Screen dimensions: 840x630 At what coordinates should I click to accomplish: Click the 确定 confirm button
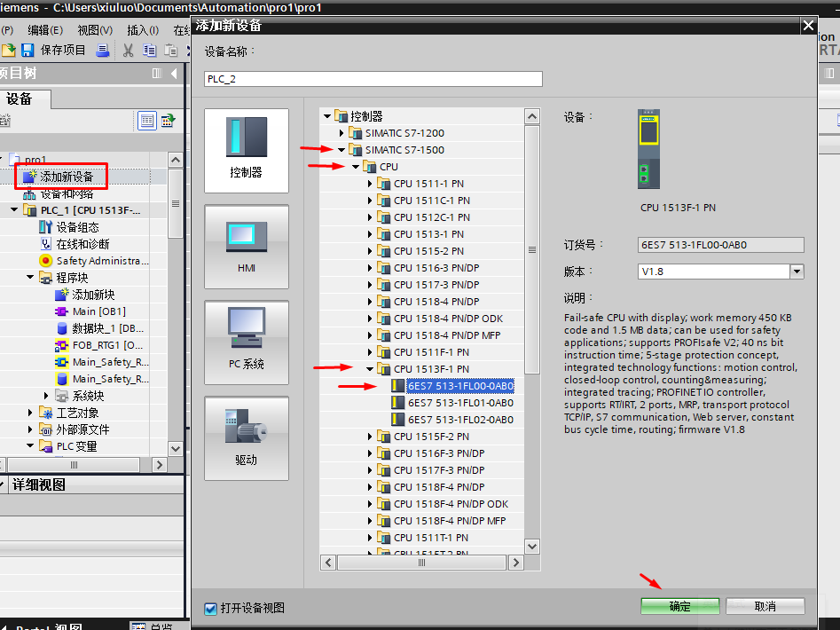click(x=679, y=606)
